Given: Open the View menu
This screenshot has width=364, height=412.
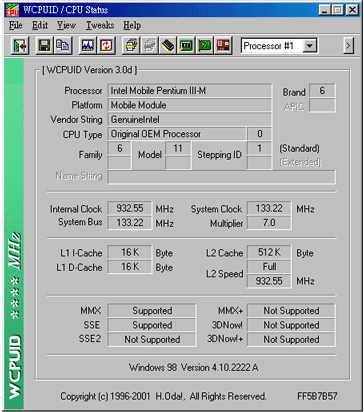Looking at the screenshot, I should (66, 25).
